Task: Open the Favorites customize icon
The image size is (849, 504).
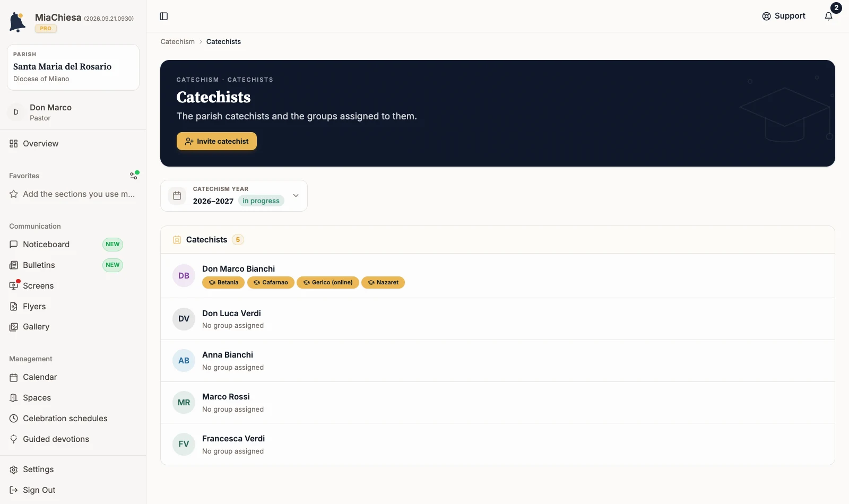Action: [x=134, y=176]
